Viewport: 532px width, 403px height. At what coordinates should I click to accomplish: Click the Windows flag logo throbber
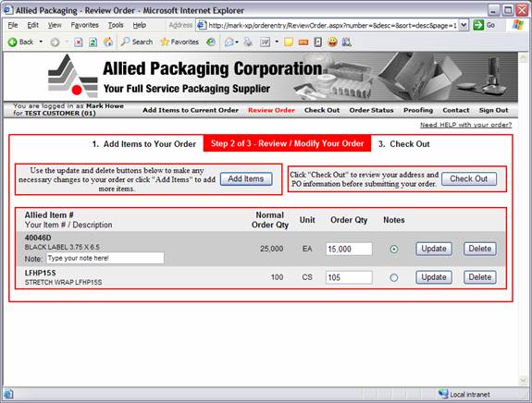click(517, 25)
